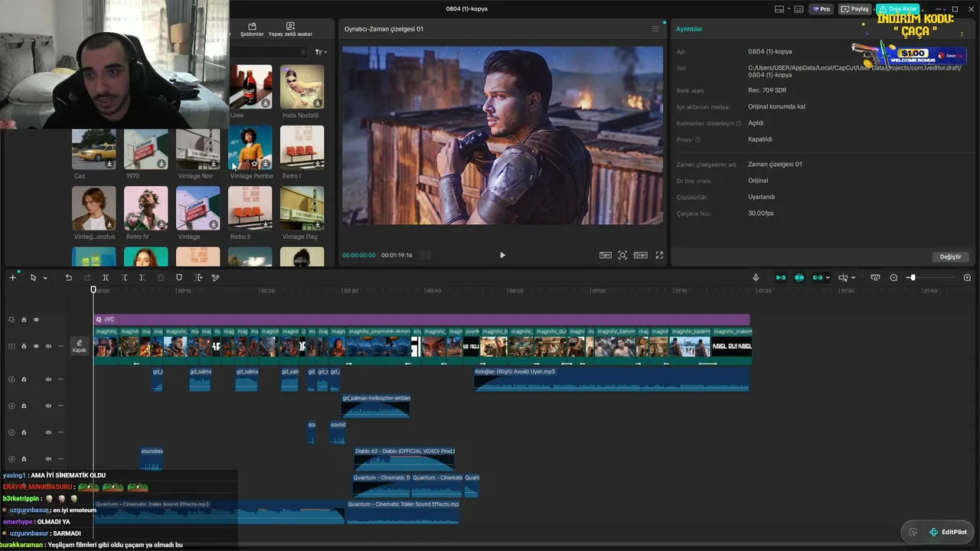The height and width of the screenshot is (551, 980).
Task: Lock the second audio track
Action: [24, 406]
